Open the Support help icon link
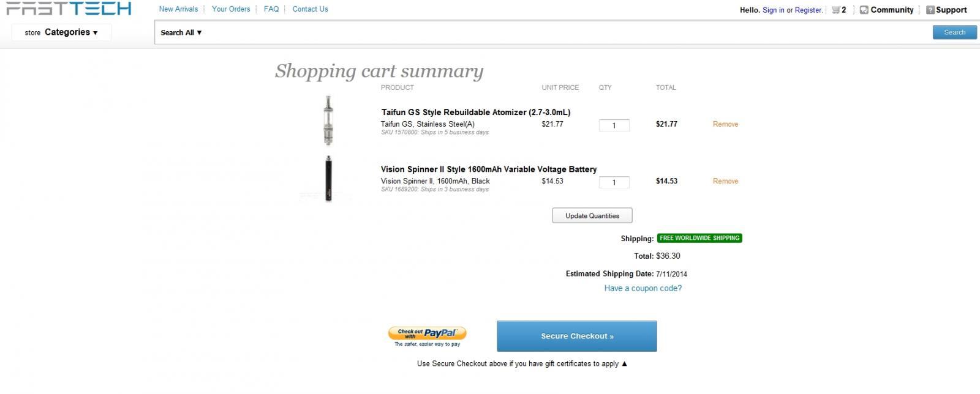980x394 pixels. pyautogui.click(x=930, y=10)
